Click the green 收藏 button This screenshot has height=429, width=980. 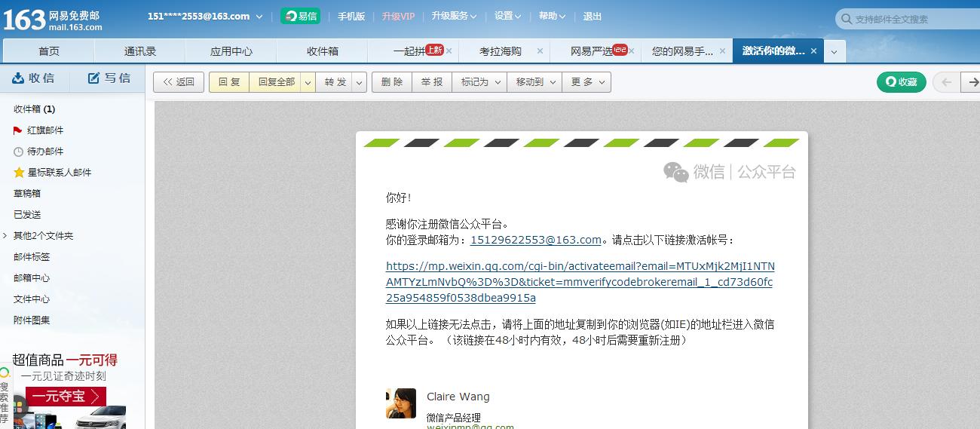pos(901,82)
